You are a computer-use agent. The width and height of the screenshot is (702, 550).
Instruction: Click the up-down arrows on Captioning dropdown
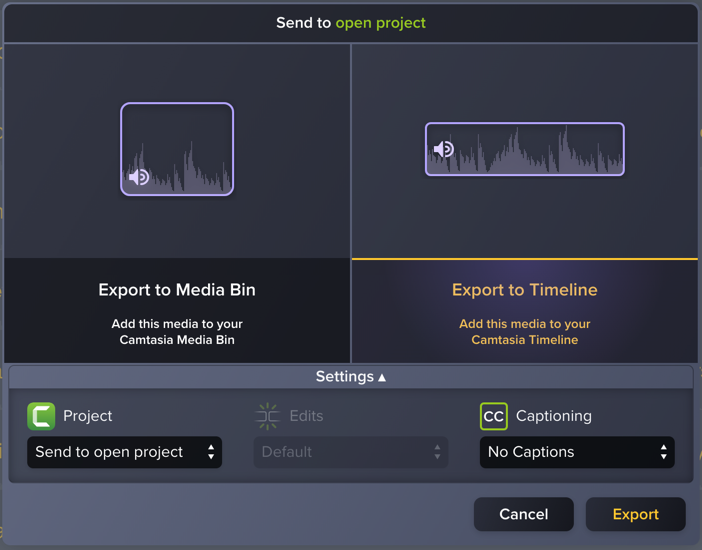tap(663, 452)
